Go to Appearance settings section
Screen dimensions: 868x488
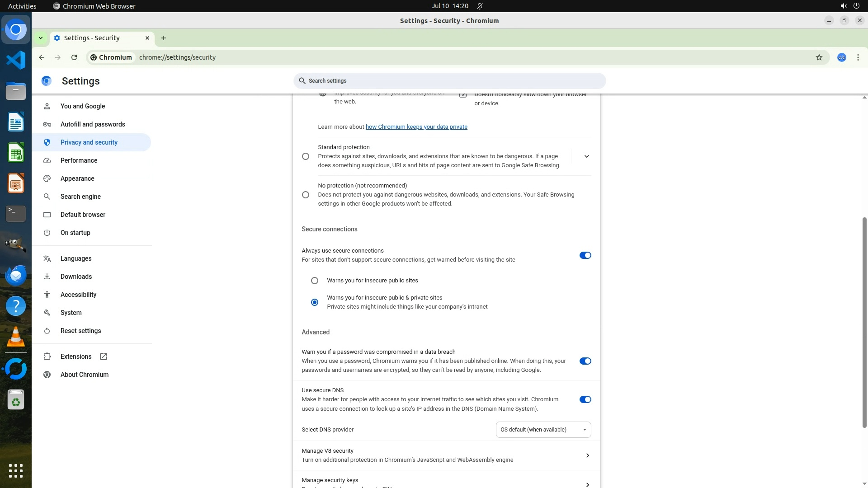[77, 178]
